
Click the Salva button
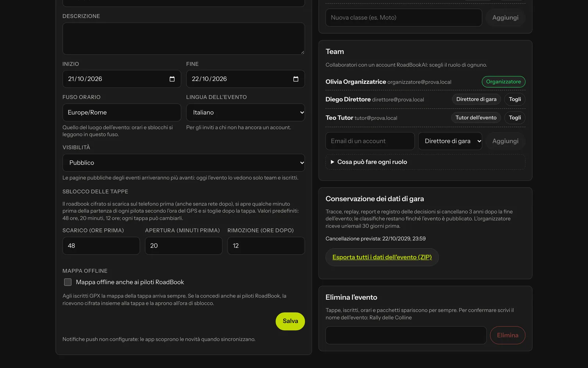pyautogui.click(x=290, y=321)
